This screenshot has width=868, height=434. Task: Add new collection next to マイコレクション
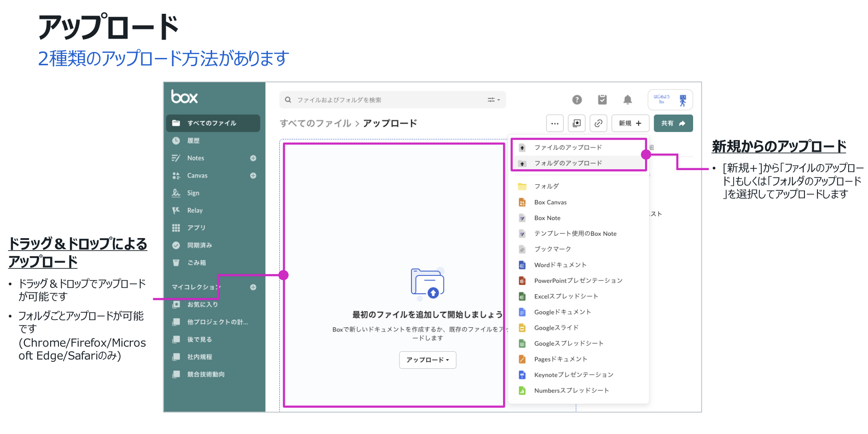pos(253,287)
